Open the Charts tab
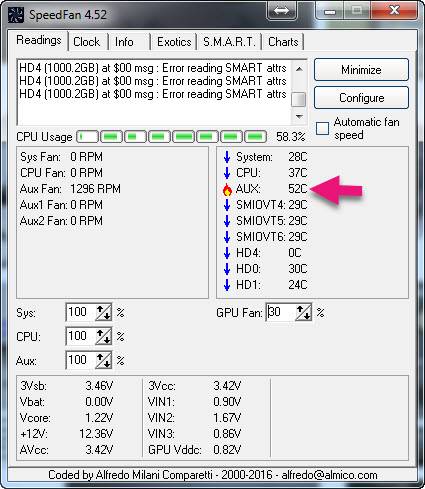The image size is (425, 489). [283, 42]
